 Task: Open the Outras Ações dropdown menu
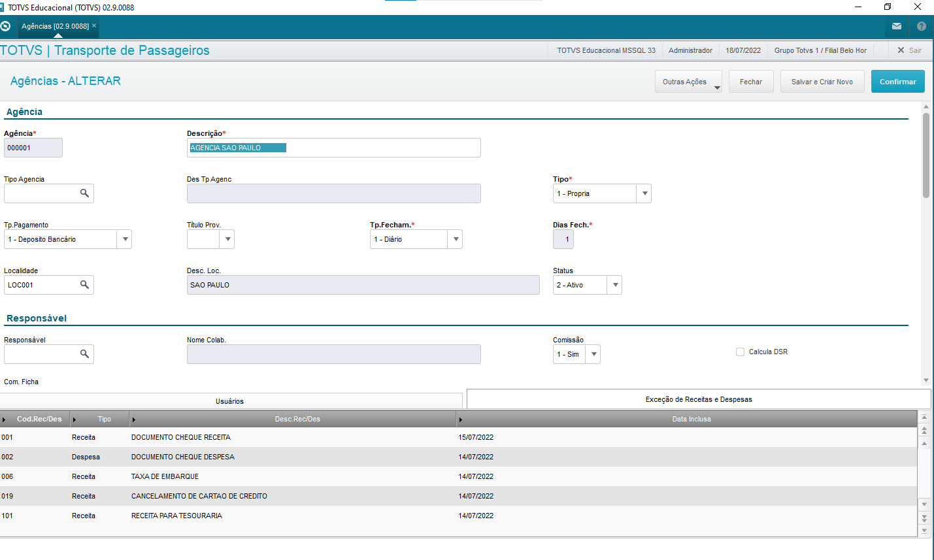click(x=688, y=82)
